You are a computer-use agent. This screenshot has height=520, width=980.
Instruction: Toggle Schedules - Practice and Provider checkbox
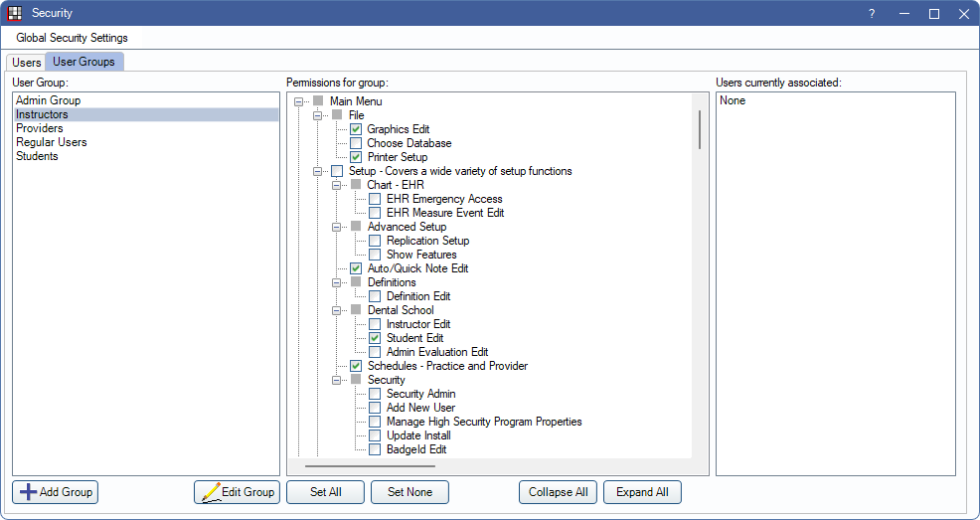pos(356,366)
